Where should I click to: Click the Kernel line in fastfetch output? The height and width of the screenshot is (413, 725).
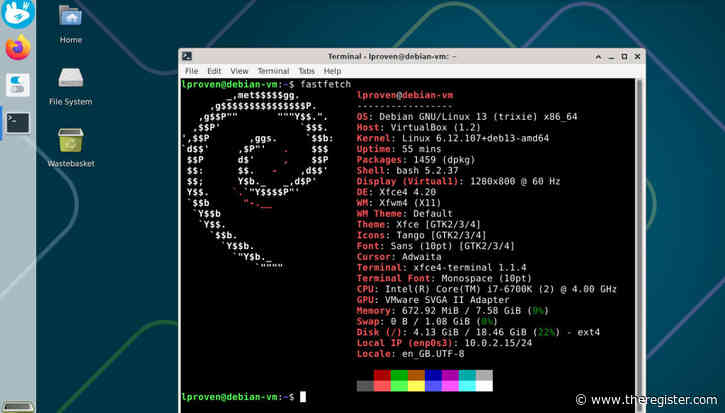(453, 138)
